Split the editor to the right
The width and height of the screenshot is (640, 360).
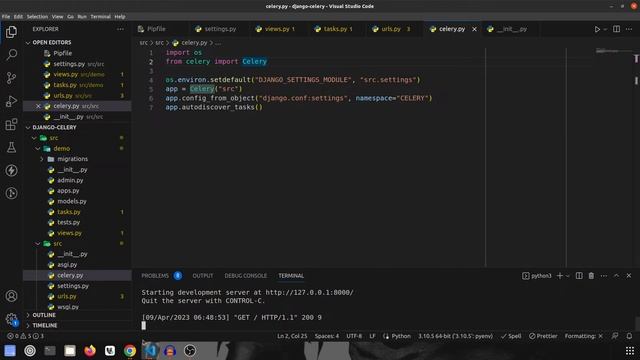tap(616, 29)
